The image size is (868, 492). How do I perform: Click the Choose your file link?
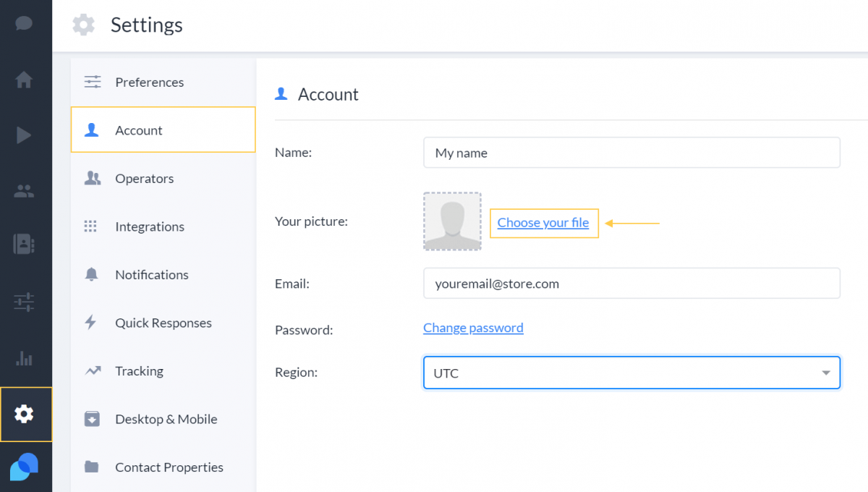click(x=543, y=223)
